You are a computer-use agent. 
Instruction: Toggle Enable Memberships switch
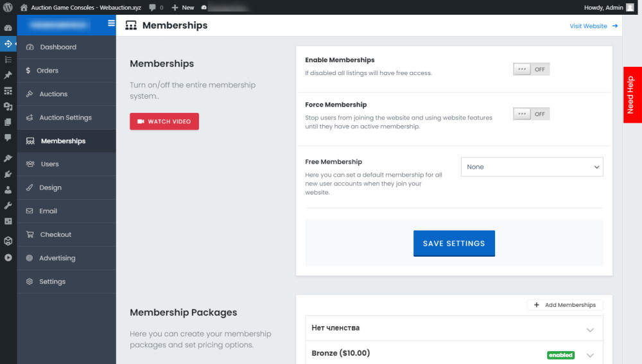531,69
